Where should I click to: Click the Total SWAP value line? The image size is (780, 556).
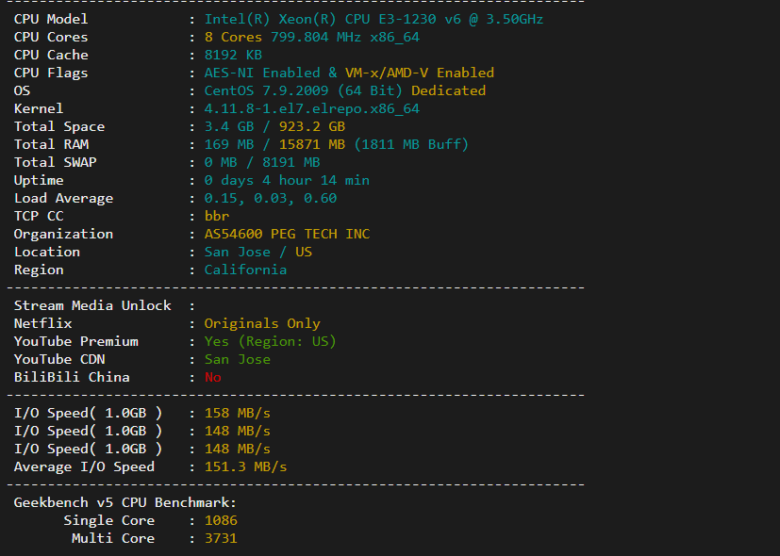click(262, 163)
